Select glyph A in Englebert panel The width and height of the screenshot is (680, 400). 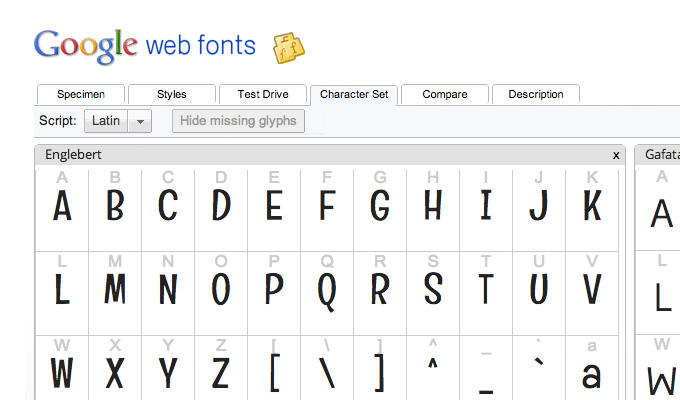[x=62, y=210]
